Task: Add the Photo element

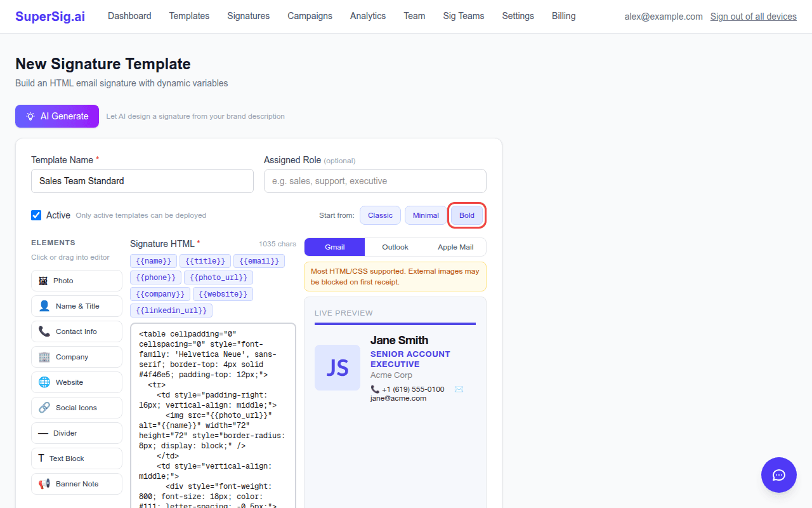Action: 77,281
